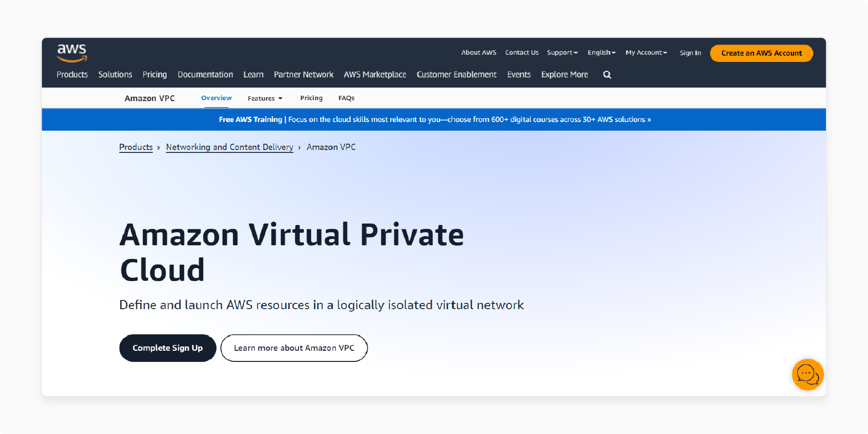Viewport: 868px width, 434px height.
Task: Click the Amazon Virtual Private Cloud heading
Action: [x=292, y=252]
